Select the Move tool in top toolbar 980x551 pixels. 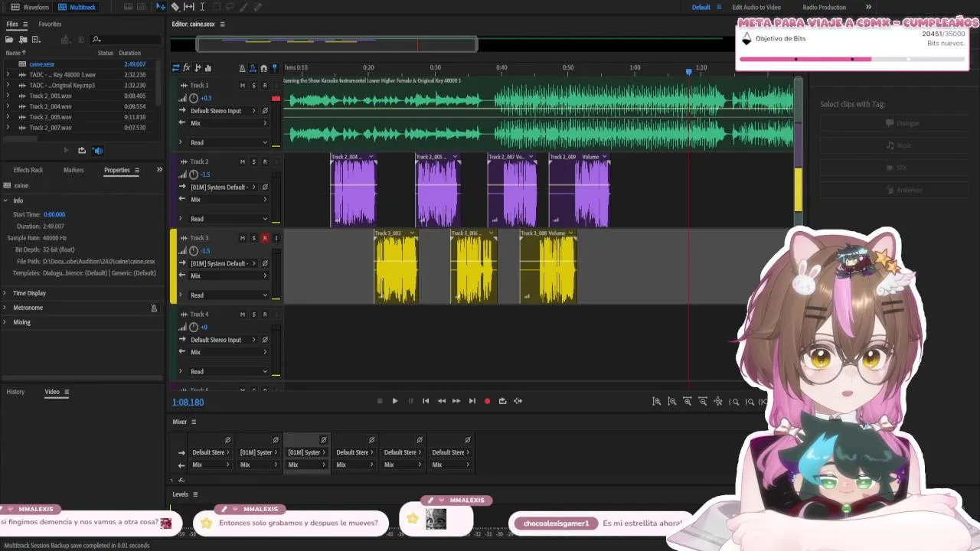tap(161, 7)
